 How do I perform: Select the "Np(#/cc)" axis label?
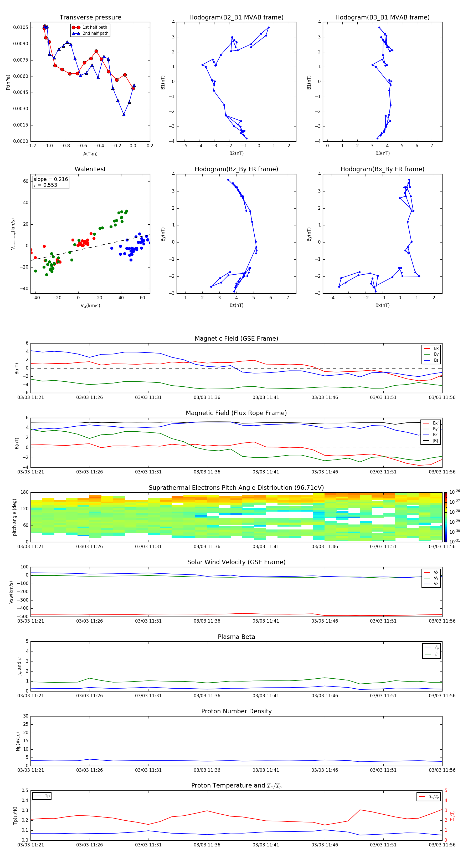pos(18,741)
